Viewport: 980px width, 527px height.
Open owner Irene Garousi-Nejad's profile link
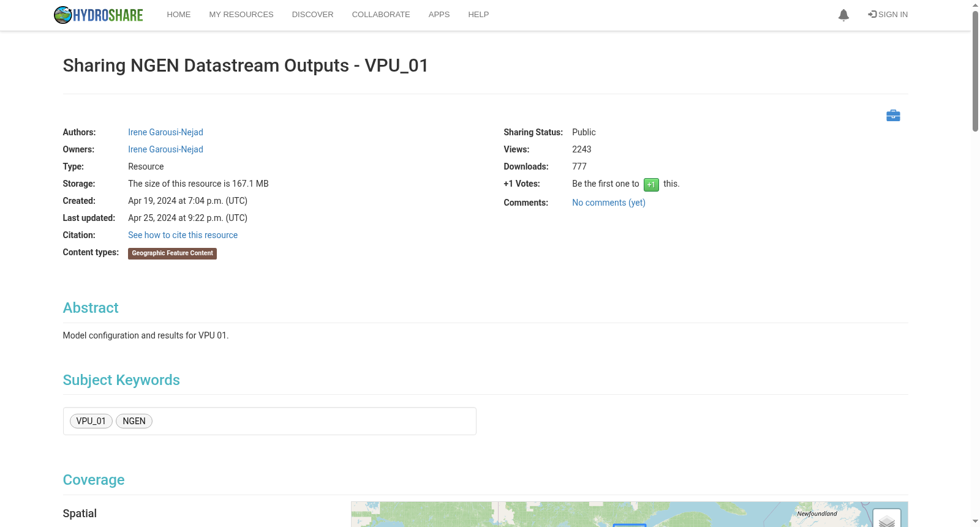(165, 149)
